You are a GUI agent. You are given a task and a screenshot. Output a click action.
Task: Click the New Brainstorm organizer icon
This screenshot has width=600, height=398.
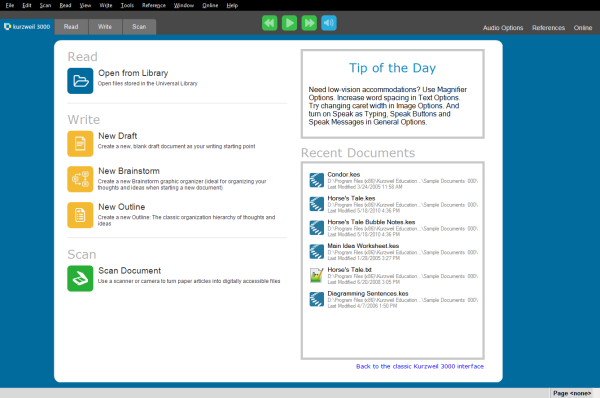pyautogui.click(x=80, y=179)
